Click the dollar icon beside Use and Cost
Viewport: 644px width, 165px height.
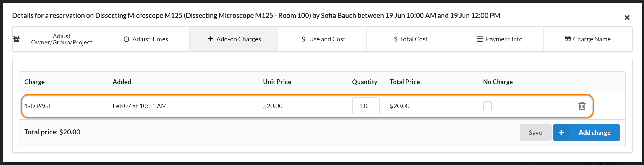coord(303,39)
